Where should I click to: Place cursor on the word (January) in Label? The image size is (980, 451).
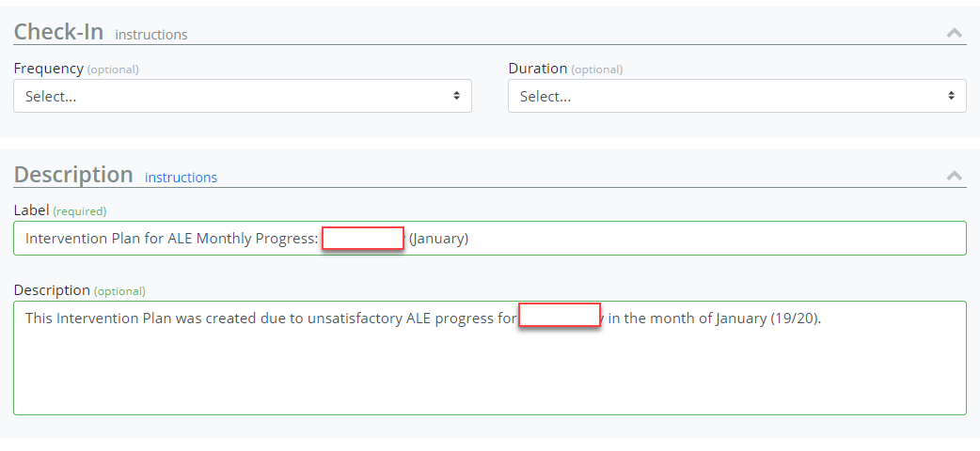pos(438,239)
